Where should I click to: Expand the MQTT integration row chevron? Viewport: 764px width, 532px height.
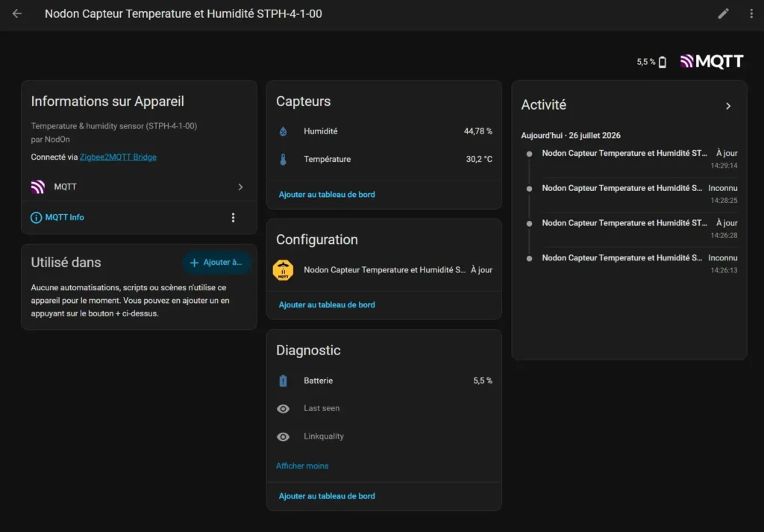click(x=240, y=187)
